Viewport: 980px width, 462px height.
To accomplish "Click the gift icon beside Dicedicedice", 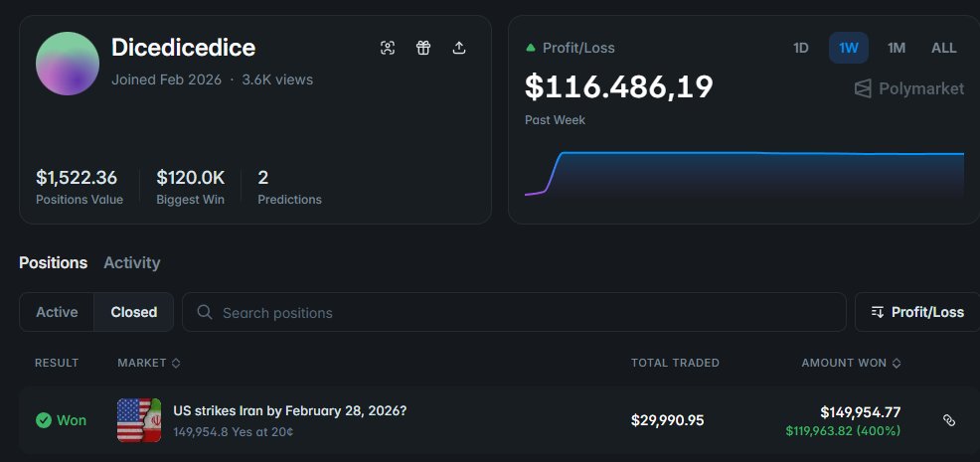I will [x=423, y=48].
